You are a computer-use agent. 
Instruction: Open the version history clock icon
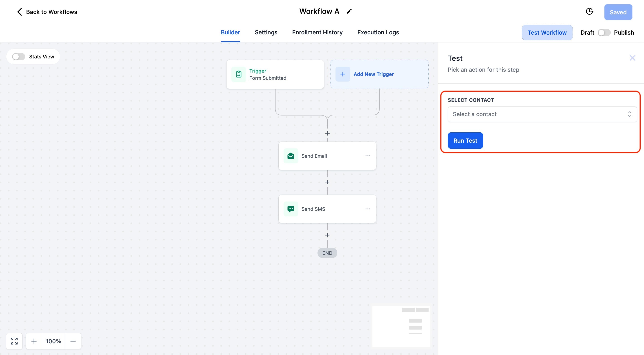tap(589, 11)
